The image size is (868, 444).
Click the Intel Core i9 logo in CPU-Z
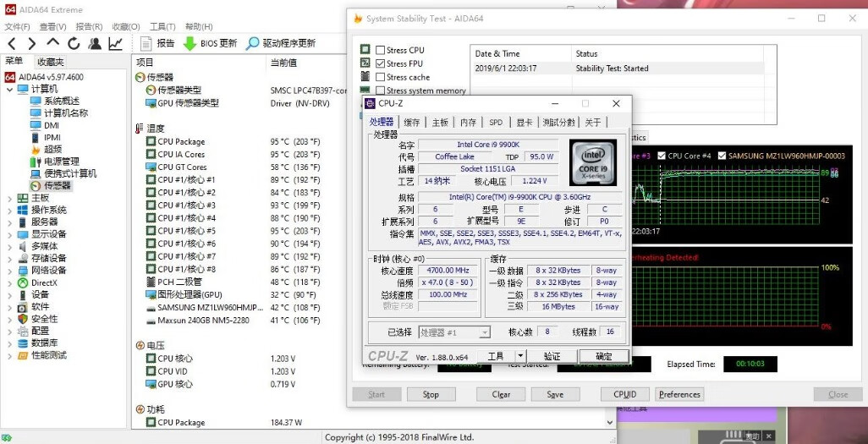tap(593, 162)
